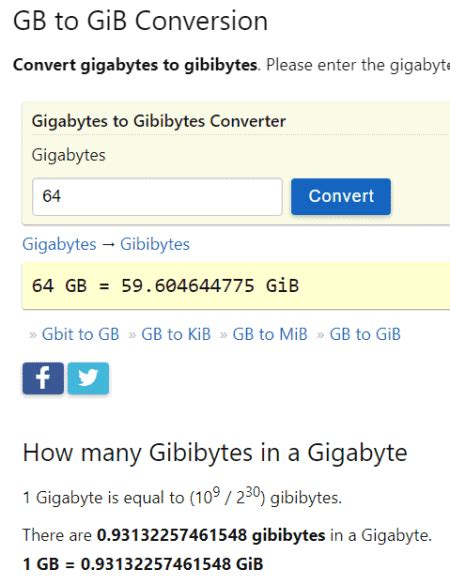The width and height of the screenshot is (450, 585).
Task: Go to the Gbit to GB converter
Action: [81, 334]
